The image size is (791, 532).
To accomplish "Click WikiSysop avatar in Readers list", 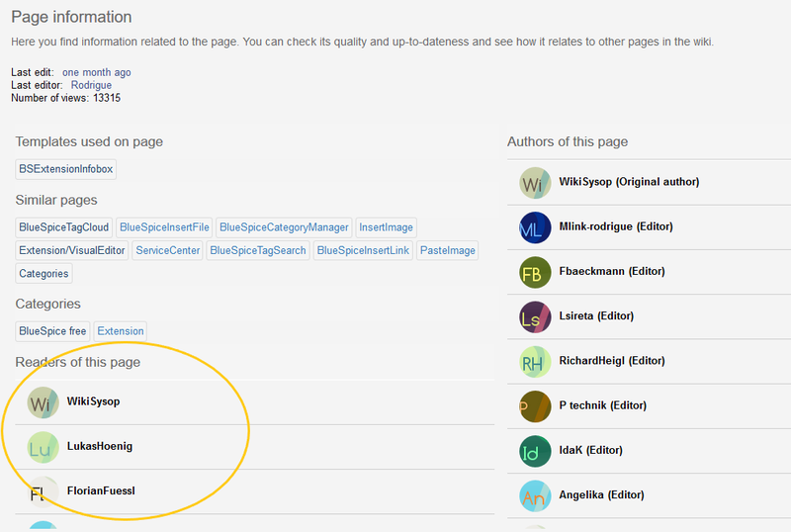I will pyautogui.click(x=43, y=402).
